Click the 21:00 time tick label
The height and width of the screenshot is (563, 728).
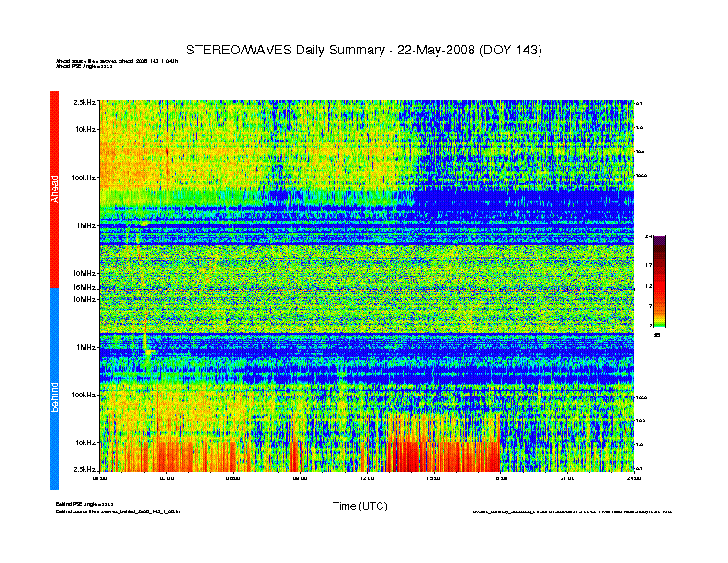(567, 478)
